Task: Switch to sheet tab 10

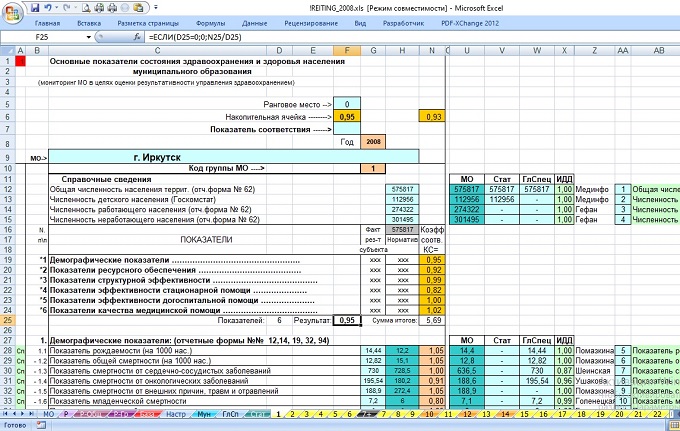Action: coord(429,414)
